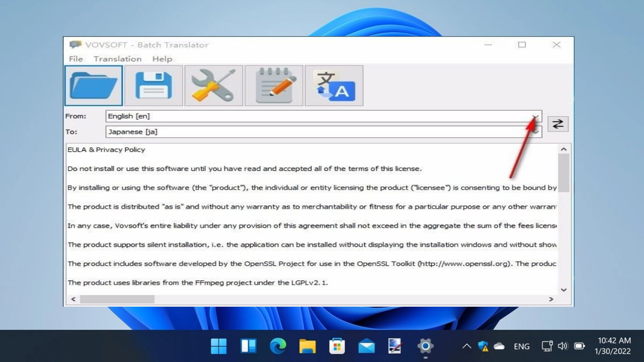Screen dimensions: 644x362
Task: Open clock and date 10:42 AM
Action: click(614, 346)
